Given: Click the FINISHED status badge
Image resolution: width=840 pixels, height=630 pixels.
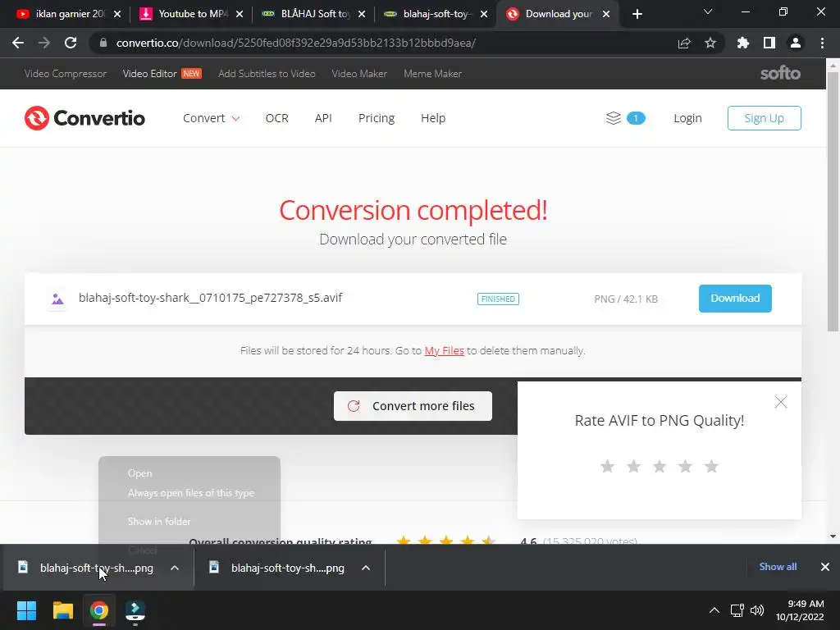Looking at the screenshot, I should pyautogui.click(x=498, y=299).
